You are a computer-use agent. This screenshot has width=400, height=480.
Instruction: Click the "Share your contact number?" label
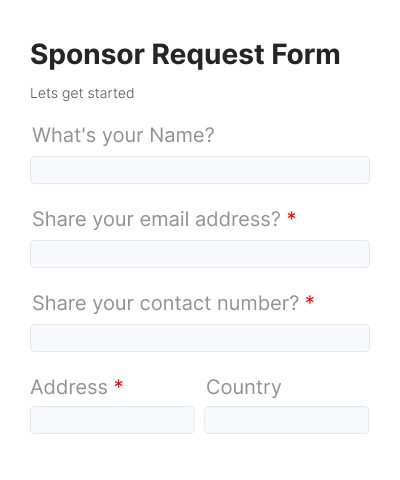tap(165, 303)
